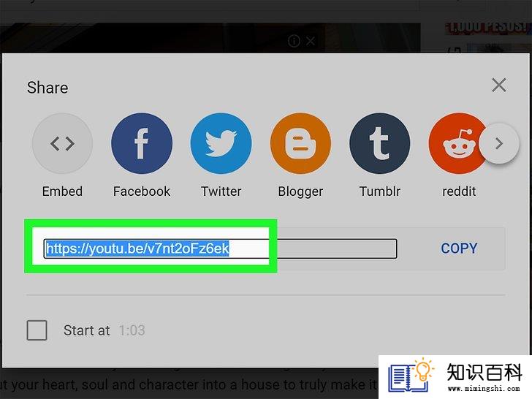
Task: Share to Twitter using the bird icon
Action: point(221,143)
